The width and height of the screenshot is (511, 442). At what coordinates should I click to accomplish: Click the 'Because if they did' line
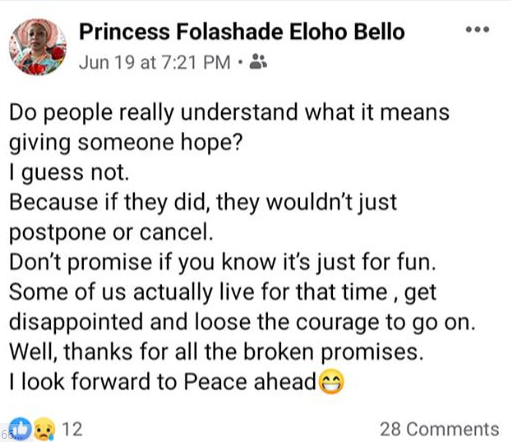(x=203, y=203)
